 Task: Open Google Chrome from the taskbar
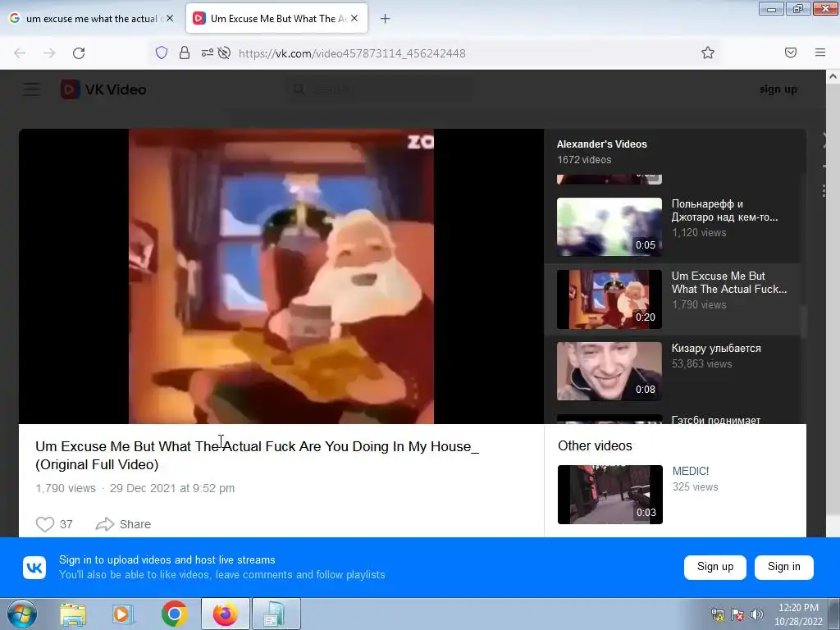coord(174,614)
